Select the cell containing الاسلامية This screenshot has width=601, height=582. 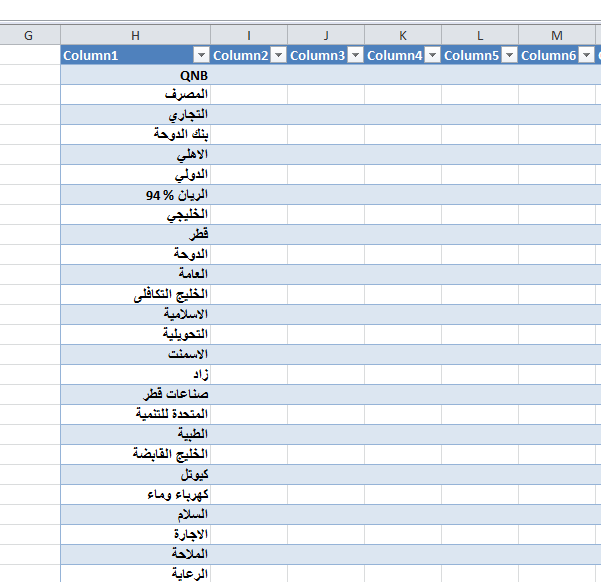135,315
